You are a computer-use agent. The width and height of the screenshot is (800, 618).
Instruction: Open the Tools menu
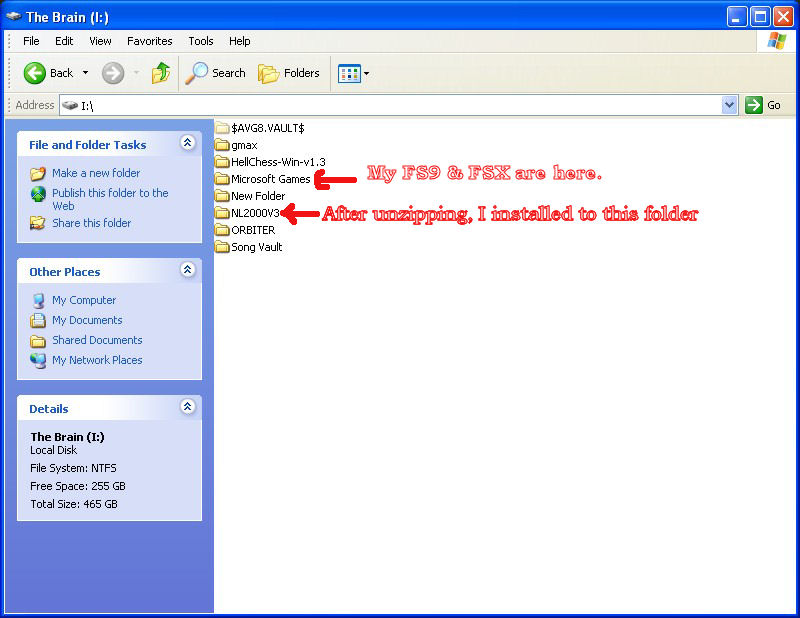tap(201, 41)
